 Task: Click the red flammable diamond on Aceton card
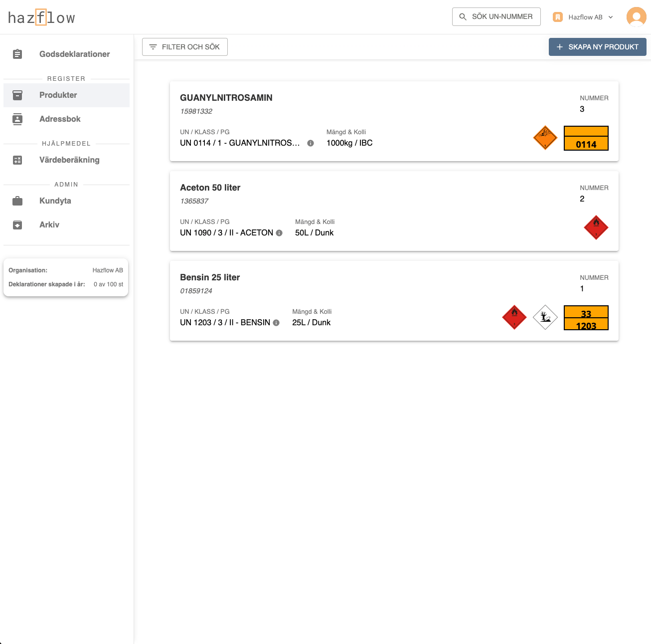[x=596, y=227]
